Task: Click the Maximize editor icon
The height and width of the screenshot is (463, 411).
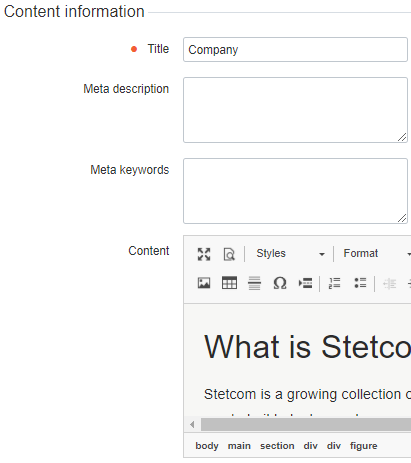Action: click(204, 254)
